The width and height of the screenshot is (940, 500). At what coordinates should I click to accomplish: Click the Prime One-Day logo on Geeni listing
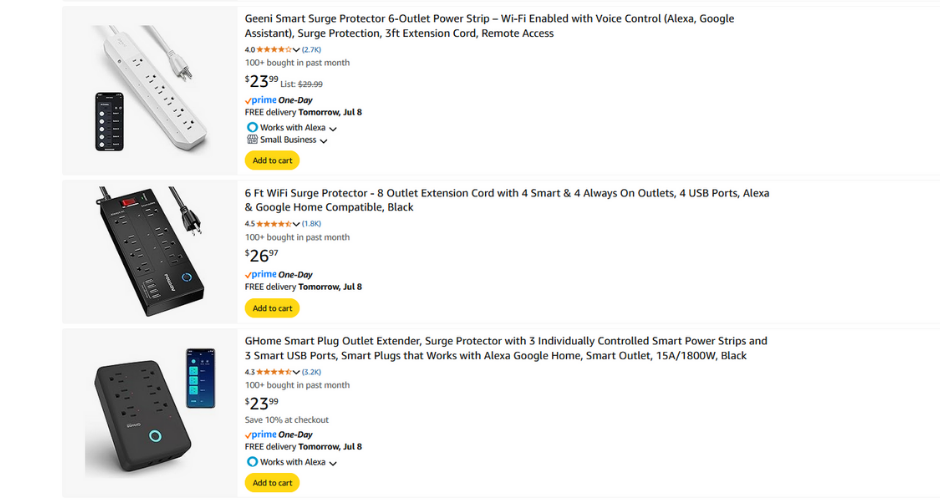278,100
